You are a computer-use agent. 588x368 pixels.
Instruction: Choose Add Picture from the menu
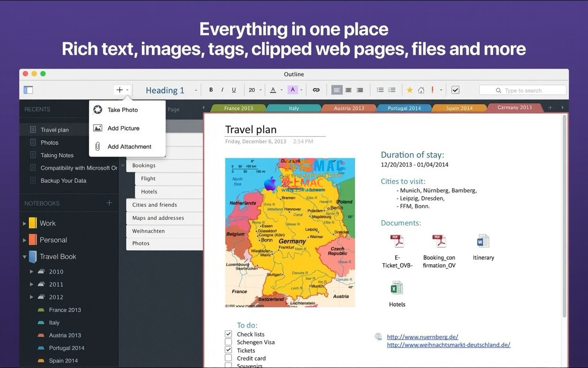click(x=123, y=128)
